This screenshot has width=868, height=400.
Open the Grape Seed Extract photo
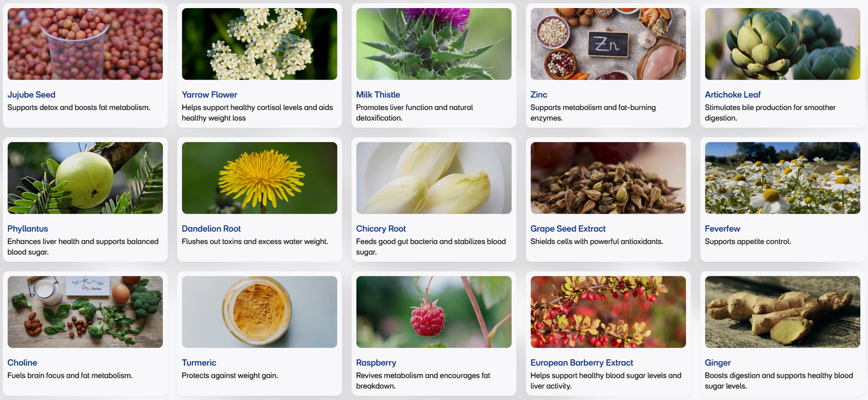[x=608, y=178]
